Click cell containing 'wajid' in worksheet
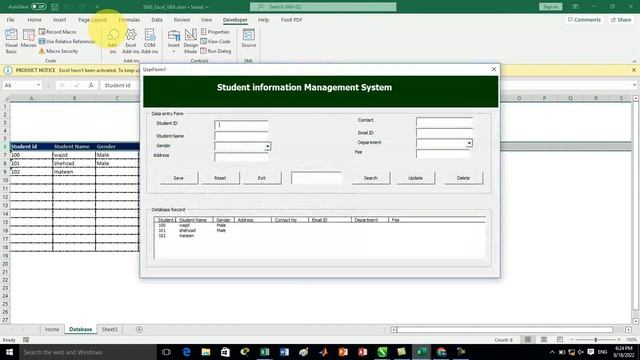Image resolution: width=640 pixels, height=360 pixels. [x=74, y=155]
